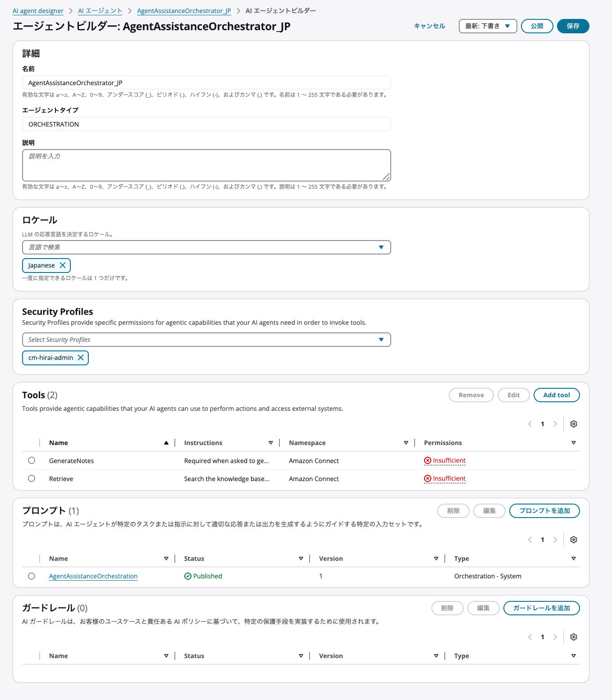Navigate to AI エージェント breadcrumb

pyautogui.click(x=100, y=11)
